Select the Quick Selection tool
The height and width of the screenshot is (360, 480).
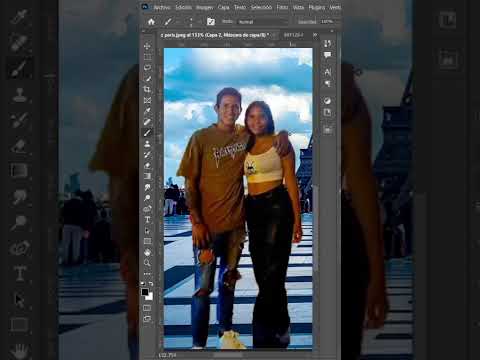coord(147,79)
